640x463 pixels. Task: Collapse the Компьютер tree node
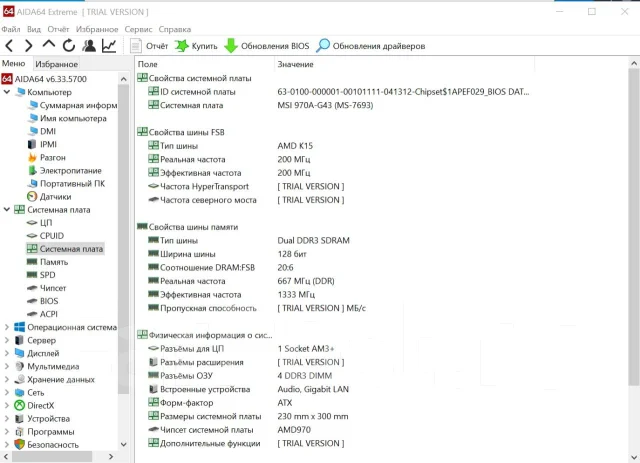tap(7, 92)
